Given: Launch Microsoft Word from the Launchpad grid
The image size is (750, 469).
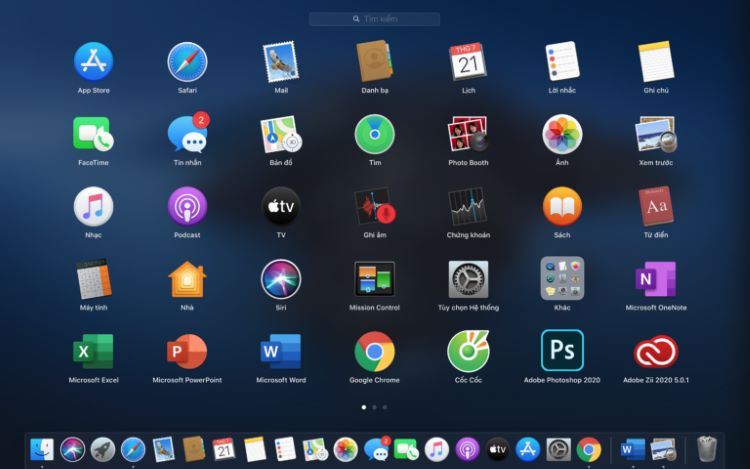Looking at the screenshot, I should (281, 351).
